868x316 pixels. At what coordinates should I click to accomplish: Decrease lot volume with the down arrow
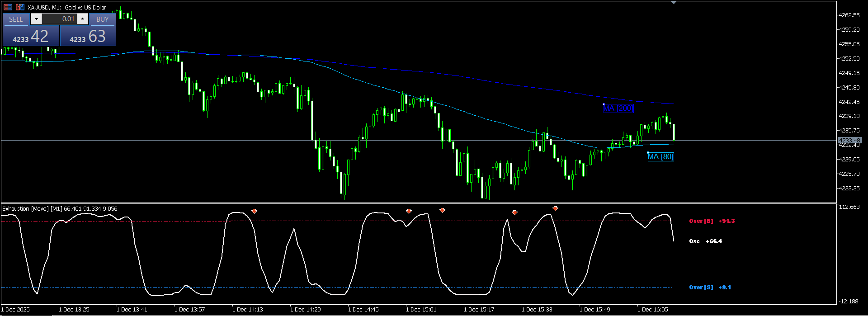point(36,19)
